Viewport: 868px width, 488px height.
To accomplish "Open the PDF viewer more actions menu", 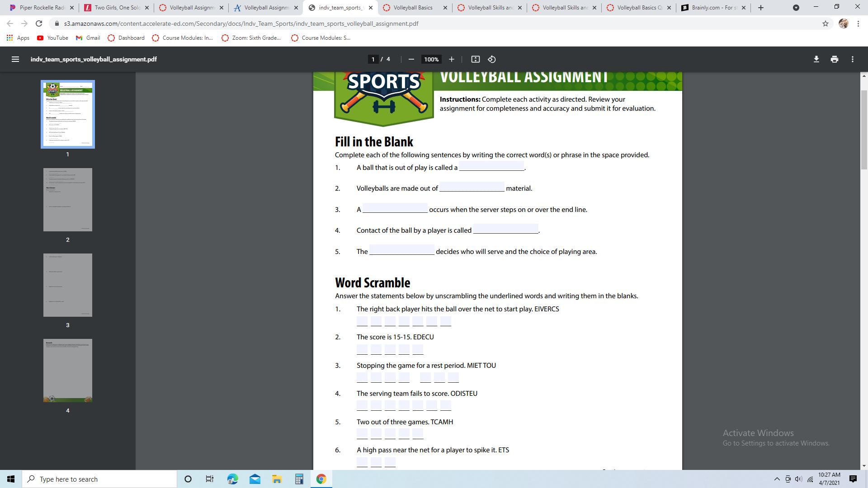I will [x=852, y=59].
